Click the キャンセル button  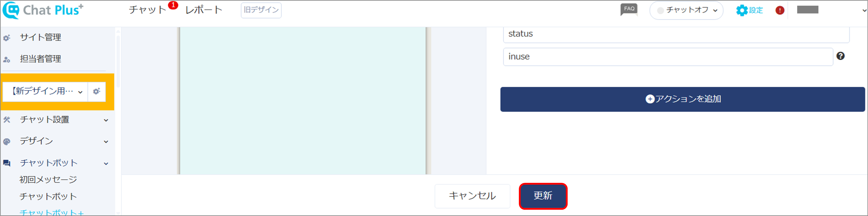(x=472, y=196)
